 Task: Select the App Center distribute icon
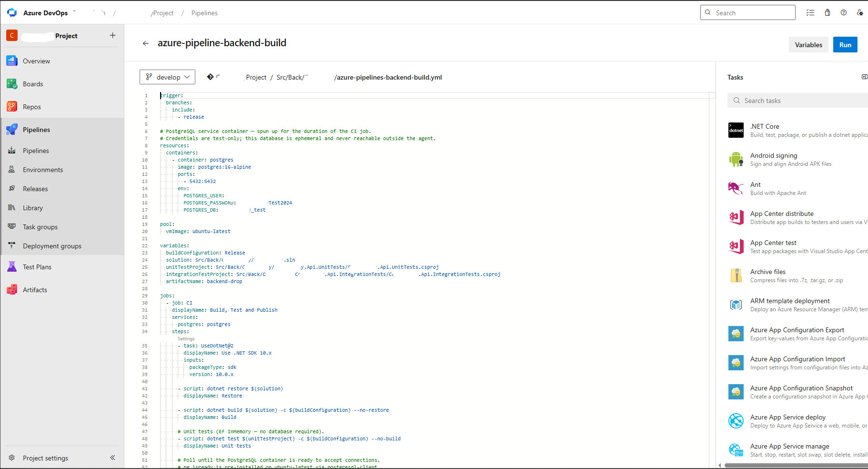click(736, 217)
